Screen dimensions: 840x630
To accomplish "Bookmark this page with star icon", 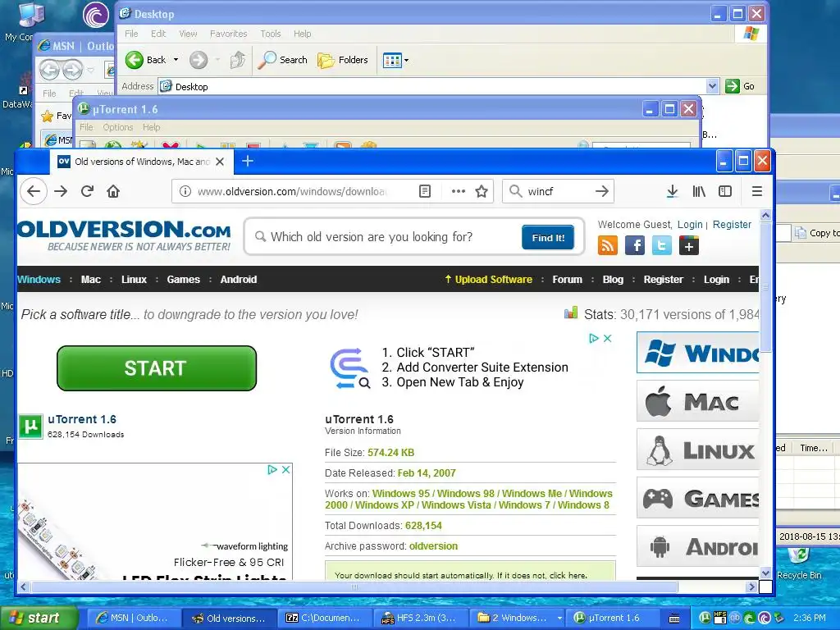I will point(482,191).
